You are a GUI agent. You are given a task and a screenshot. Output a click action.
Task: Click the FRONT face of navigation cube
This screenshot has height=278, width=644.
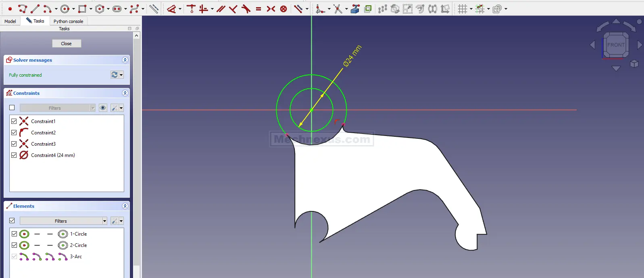[616, 45]
